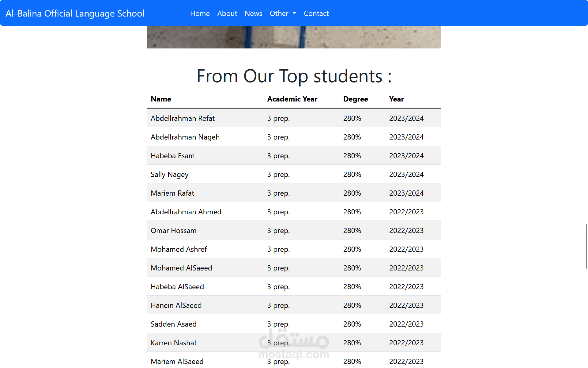Open the About page
This screenshot has width=588, height=368.
click(x=227, y=13)
